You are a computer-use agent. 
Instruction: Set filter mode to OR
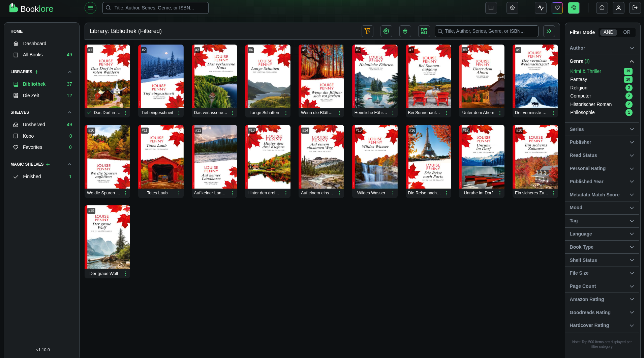[x=626, y=32]
